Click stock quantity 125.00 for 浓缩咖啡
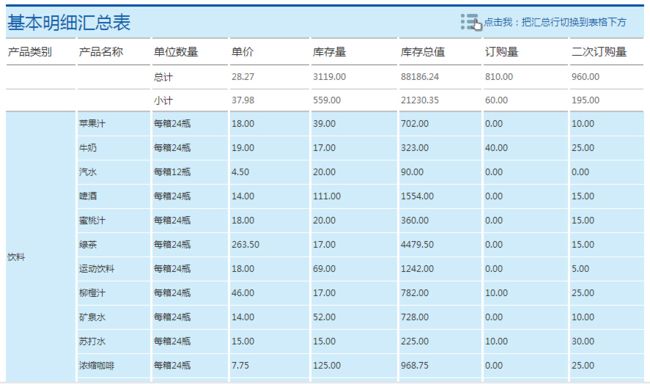 (327, 366)
